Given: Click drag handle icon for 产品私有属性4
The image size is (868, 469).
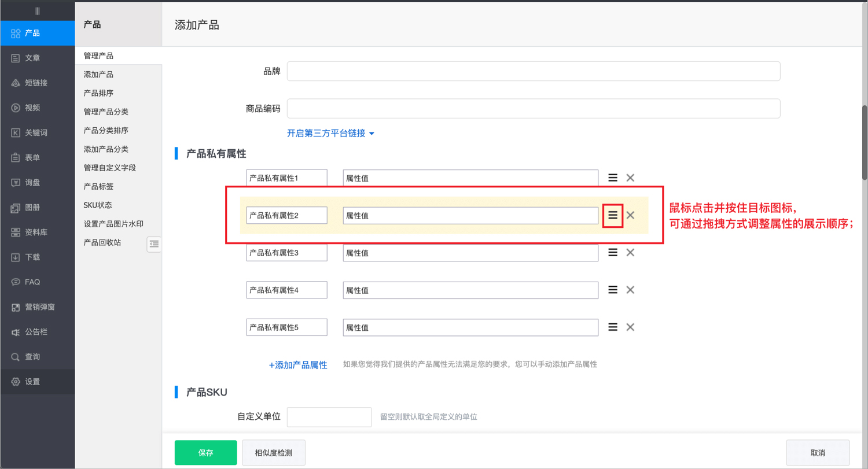Looking at the screenshot, I should [x=613, y=290].
